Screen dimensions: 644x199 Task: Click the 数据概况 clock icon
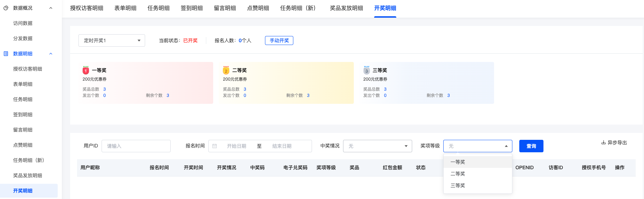[x=6, y=8]
